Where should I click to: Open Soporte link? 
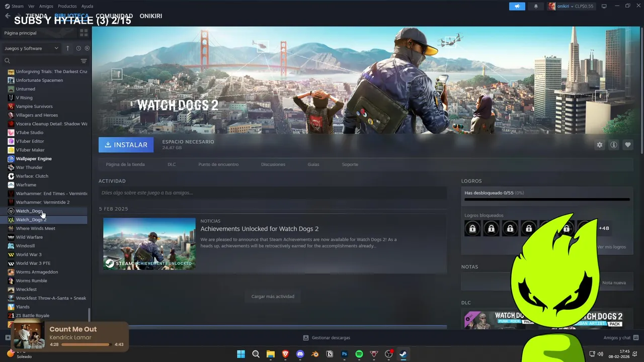(350, 164)
